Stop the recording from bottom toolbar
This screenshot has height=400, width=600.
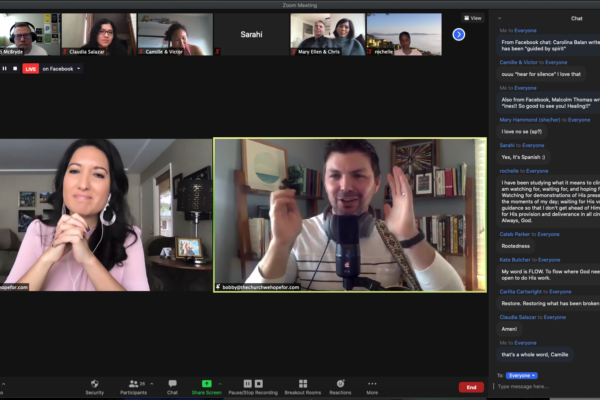click(x=259, y=384)
